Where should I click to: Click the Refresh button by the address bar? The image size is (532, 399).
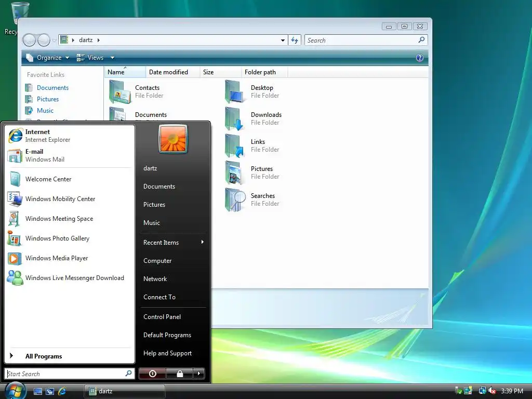(294, 41)
